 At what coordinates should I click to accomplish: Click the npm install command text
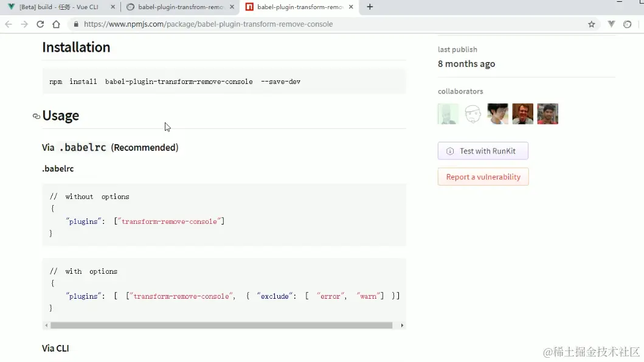pyautogui.click(x=175, y=82)
